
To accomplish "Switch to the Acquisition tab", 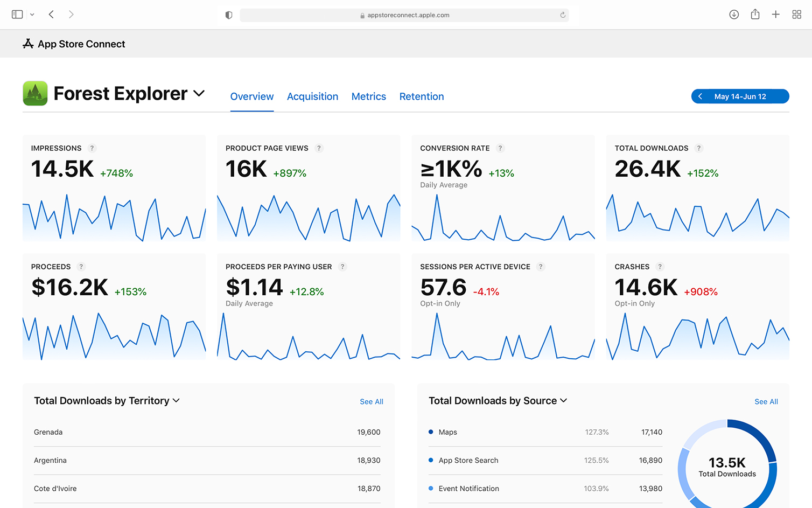I will (312, 96).
